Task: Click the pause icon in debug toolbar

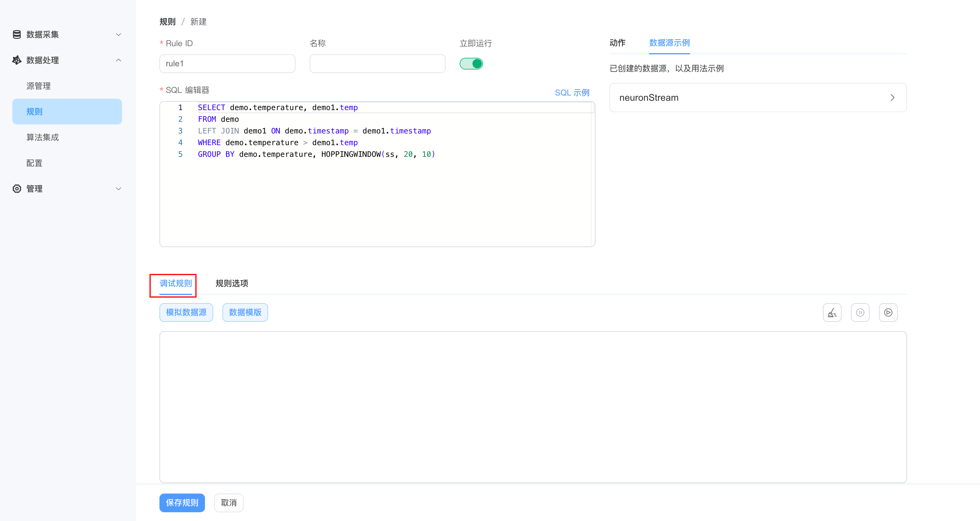Action: [x=860, y=312]
